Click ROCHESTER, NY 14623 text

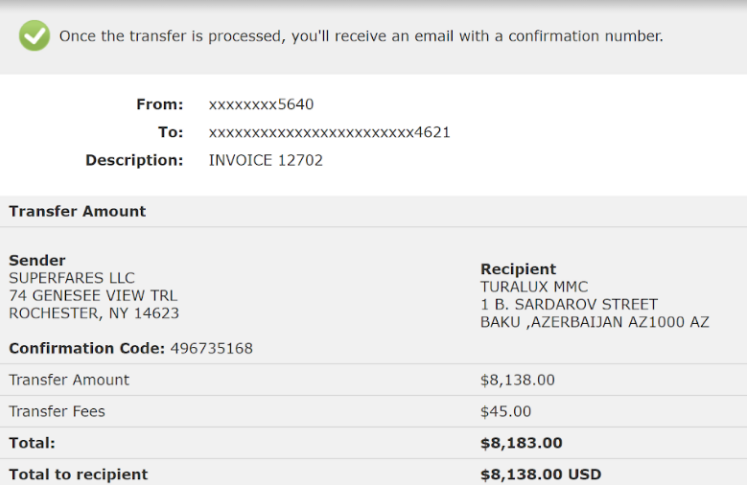coord(94,313)
